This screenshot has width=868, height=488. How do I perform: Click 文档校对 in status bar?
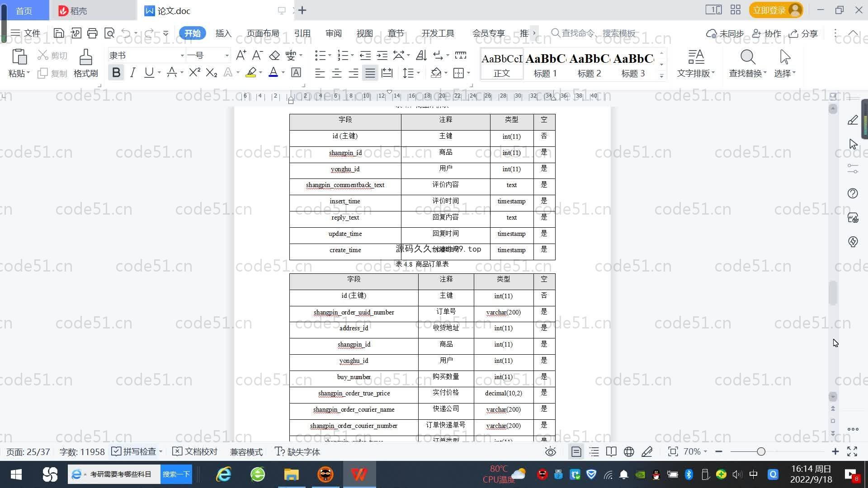(195, 451)
